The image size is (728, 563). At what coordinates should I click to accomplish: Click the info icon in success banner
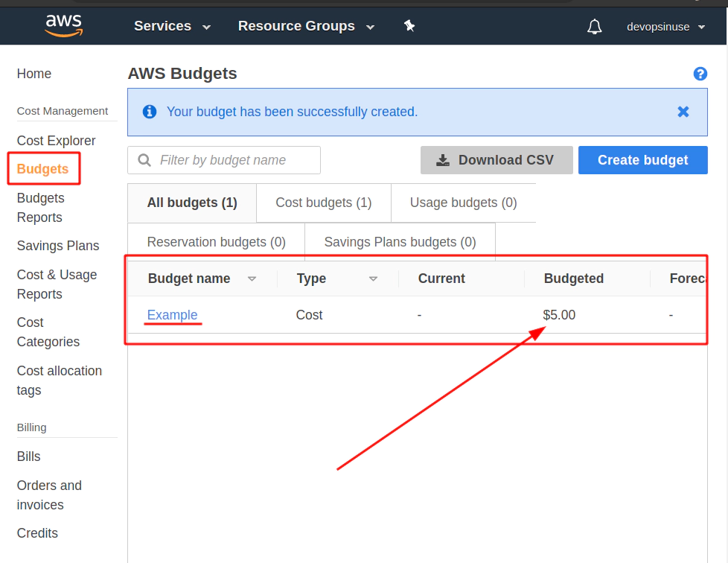coord(150,112)
